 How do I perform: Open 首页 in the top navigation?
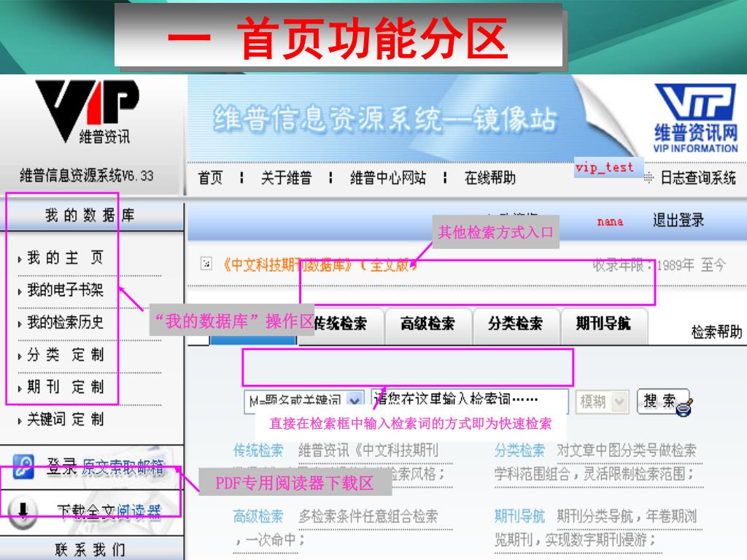[210, 178]
